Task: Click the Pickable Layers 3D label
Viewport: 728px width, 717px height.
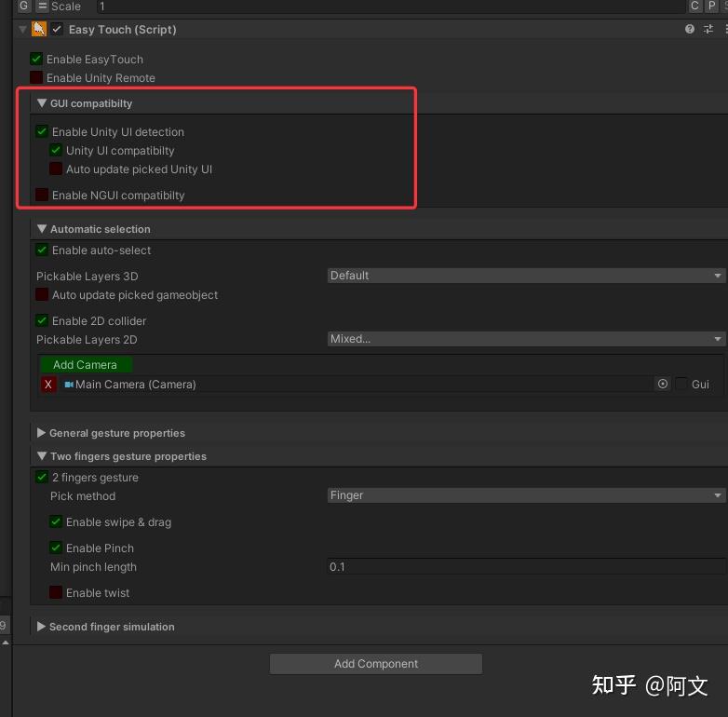Action: tap(88, 277)
